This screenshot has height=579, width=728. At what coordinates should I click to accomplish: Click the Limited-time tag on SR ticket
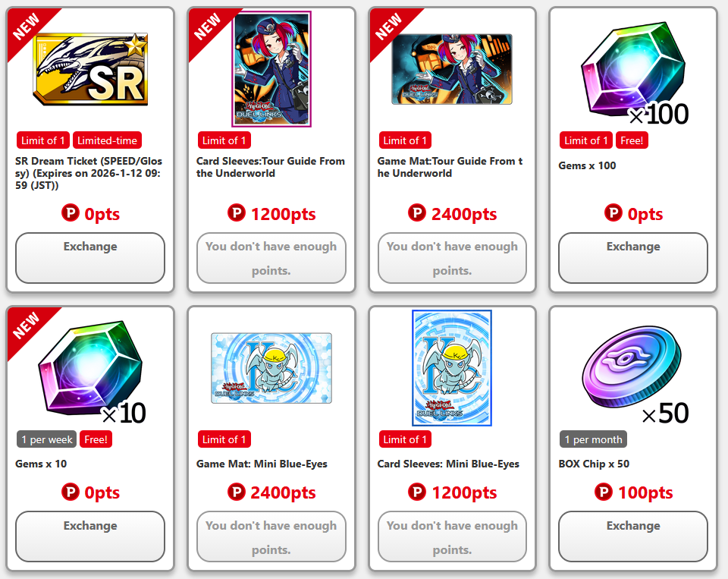pyautogui.click(x=107, y=140)
